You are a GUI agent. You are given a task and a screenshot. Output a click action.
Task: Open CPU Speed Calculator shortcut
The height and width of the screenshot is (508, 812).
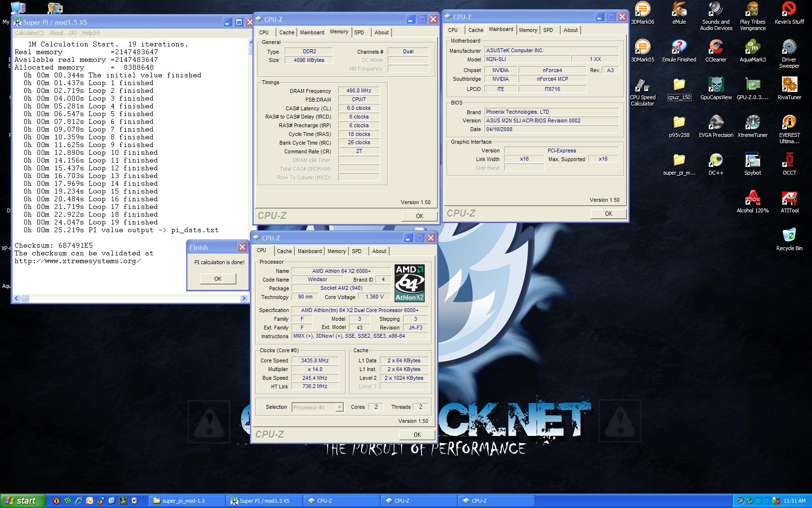[x=642, y=91]
